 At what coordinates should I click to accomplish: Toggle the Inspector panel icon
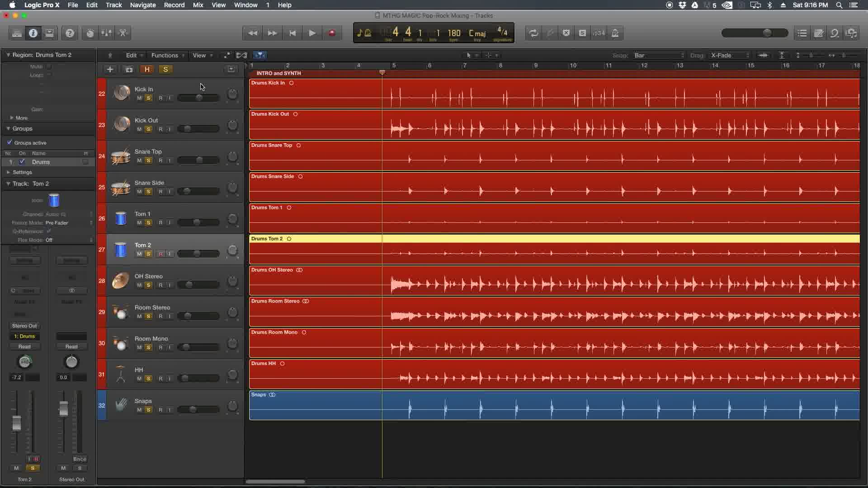click(33, 33)
